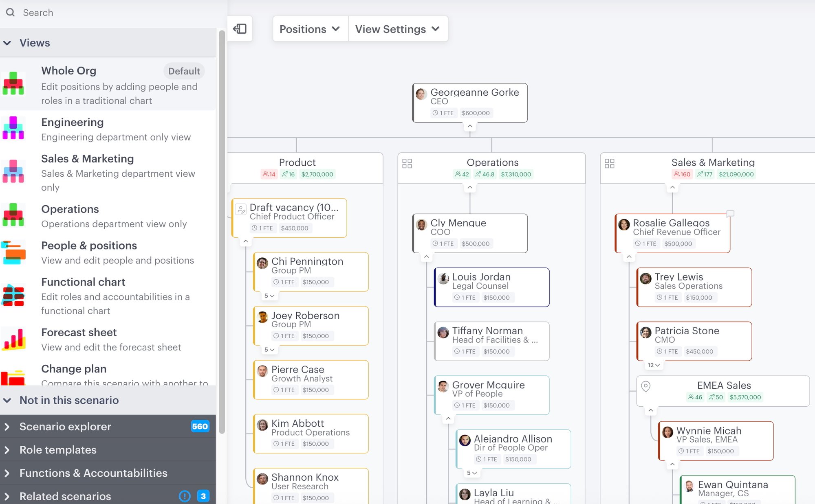The width and height of the screenshot is (815, 504).
Task: Open the Positions dropdown
Action: point(309,28)
